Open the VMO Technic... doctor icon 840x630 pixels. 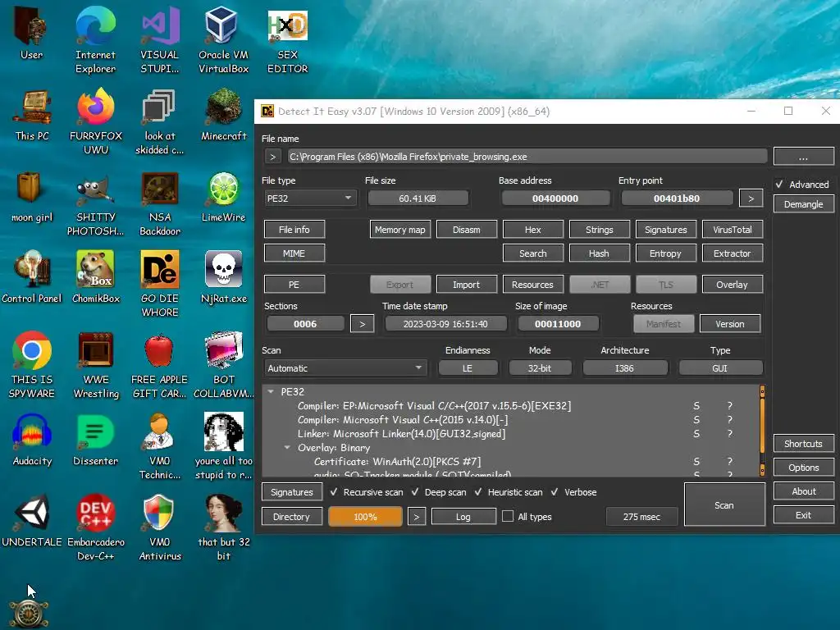tap(159, 446)
